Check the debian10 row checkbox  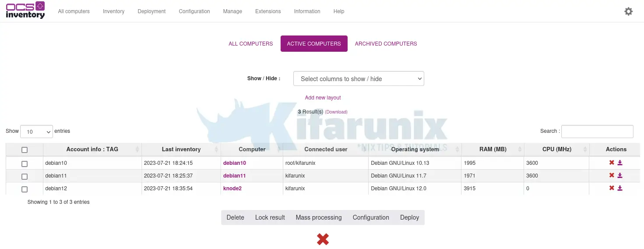click(25, 164)
